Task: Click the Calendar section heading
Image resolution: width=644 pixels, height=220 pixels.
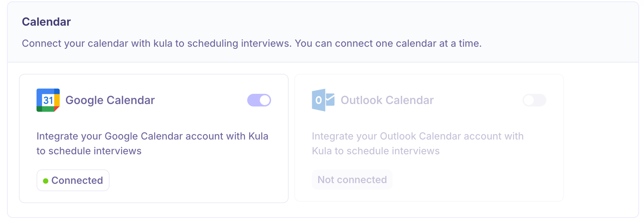Action: (x=46, y=22)
